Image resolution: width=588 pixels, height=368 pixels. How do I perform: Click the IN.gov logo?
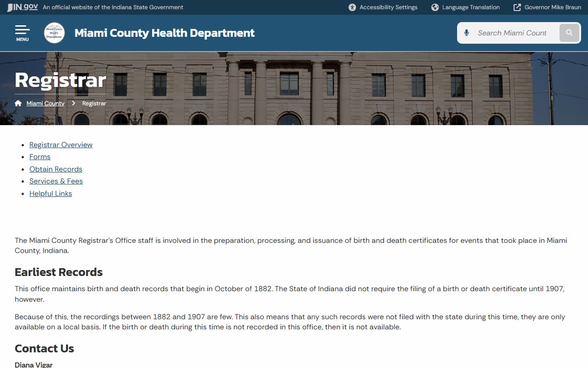click(x=23, y=7)
